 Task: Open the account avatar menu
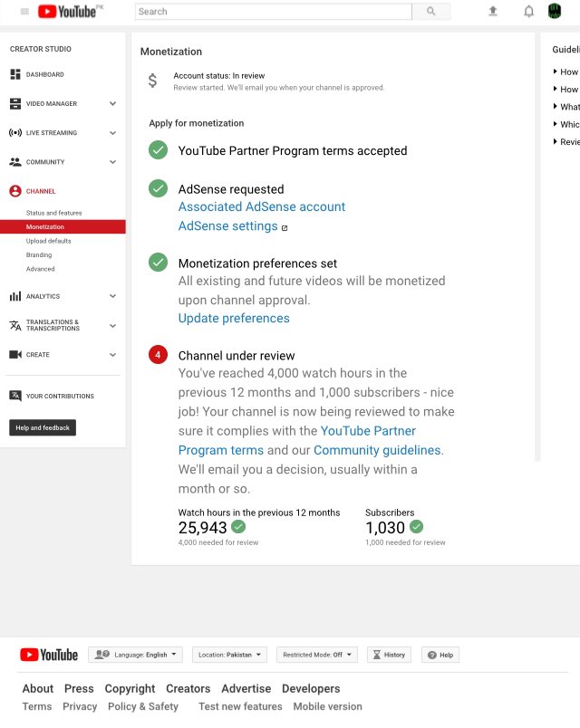[x=555, y=11]
